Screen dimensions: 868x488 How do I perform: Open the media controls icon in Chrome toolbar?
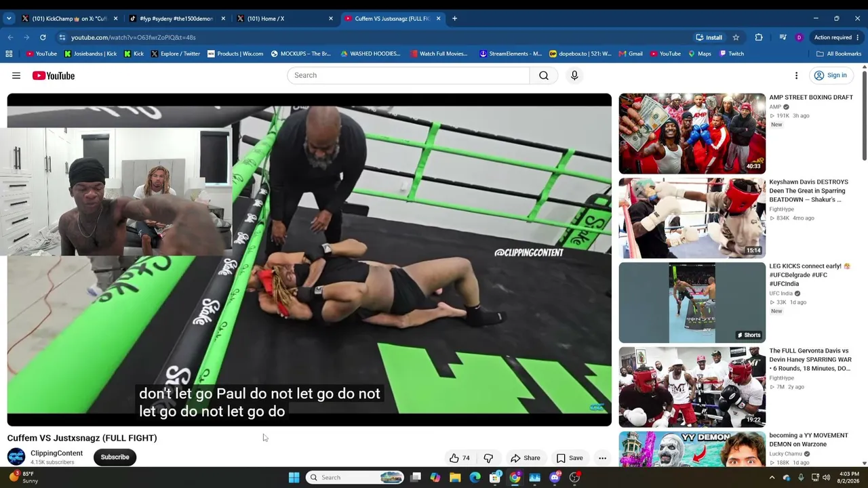783,37
